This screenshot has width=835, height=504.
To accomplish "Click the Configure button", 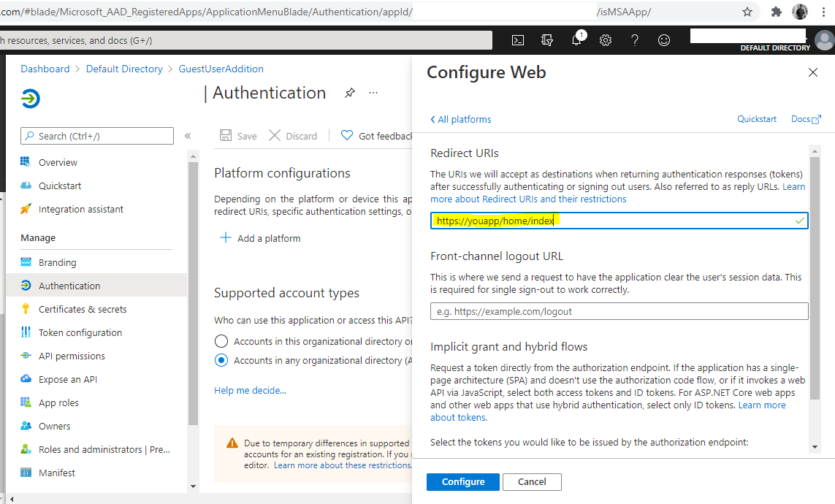I will point(462,481).
